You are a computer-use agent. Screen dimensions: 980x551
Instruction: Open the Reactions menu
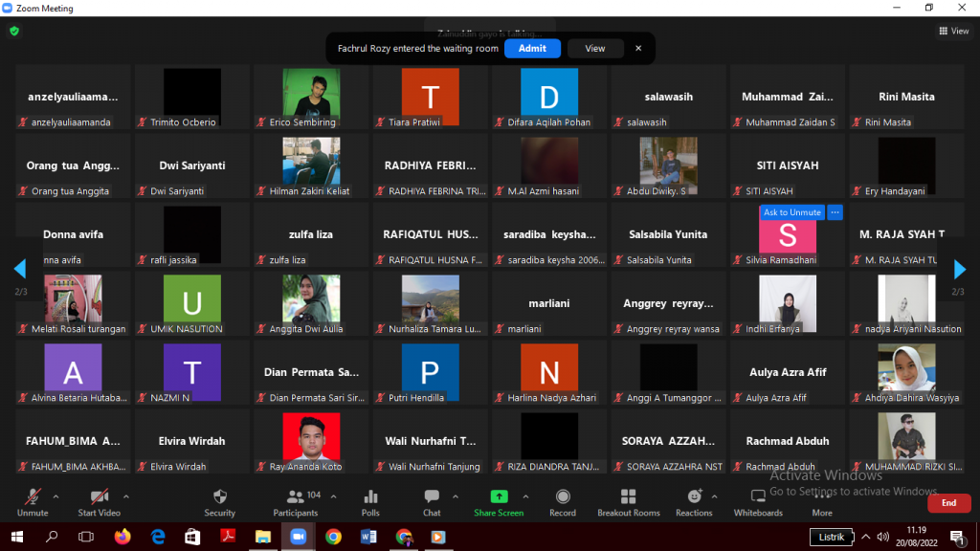(694, 496)
